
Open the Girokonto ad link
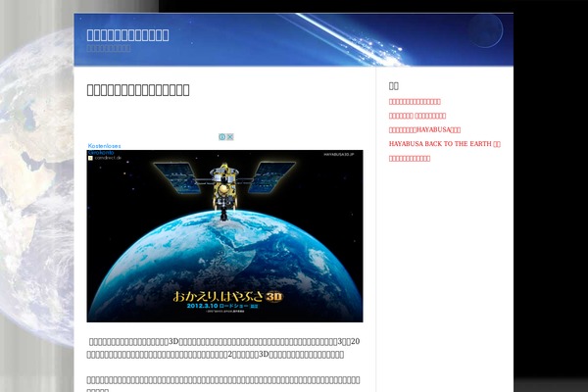[x=101, y=153]
